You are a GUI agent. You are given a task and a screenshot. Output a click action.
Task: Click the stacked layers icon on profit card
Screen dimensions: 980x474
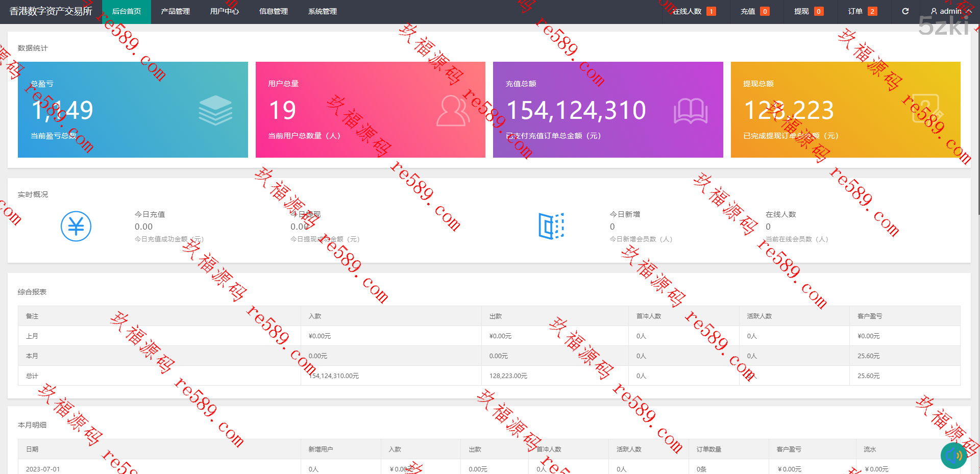(x=215, y=110)
